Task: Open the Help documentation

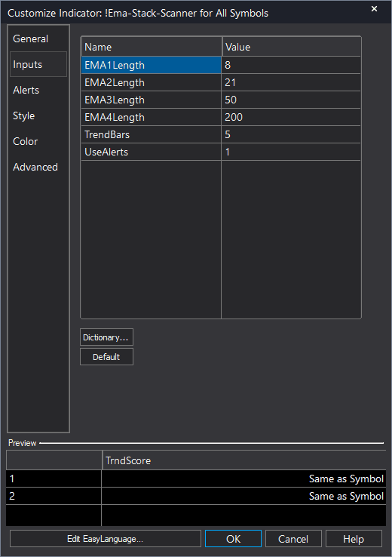Action: pyautogui.click(x=354, y=539)
